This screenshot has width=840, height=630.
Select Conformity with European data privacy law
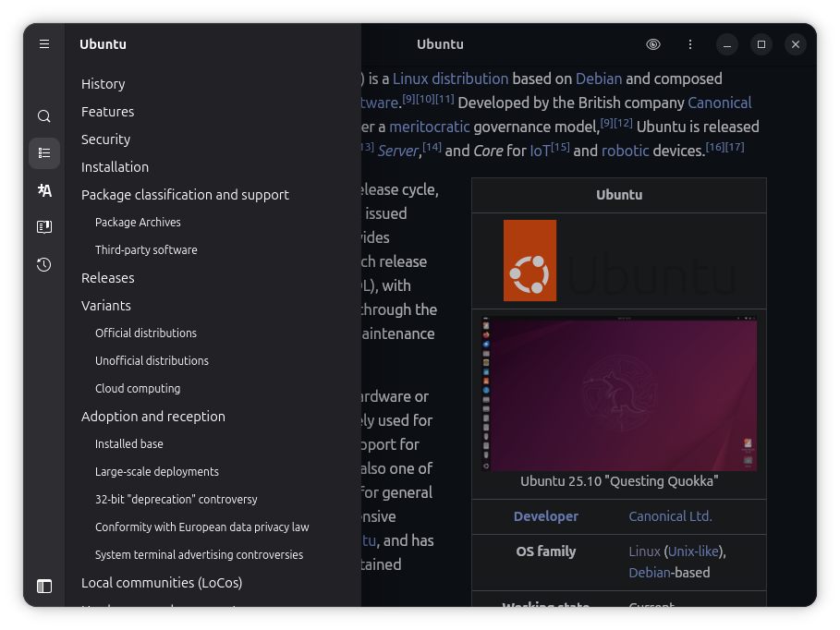coord(202,527)
